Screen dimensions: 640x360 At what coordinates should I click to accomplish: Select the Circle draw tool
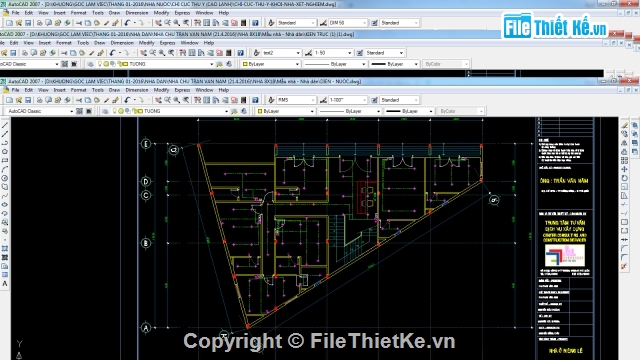coord(5,178)
